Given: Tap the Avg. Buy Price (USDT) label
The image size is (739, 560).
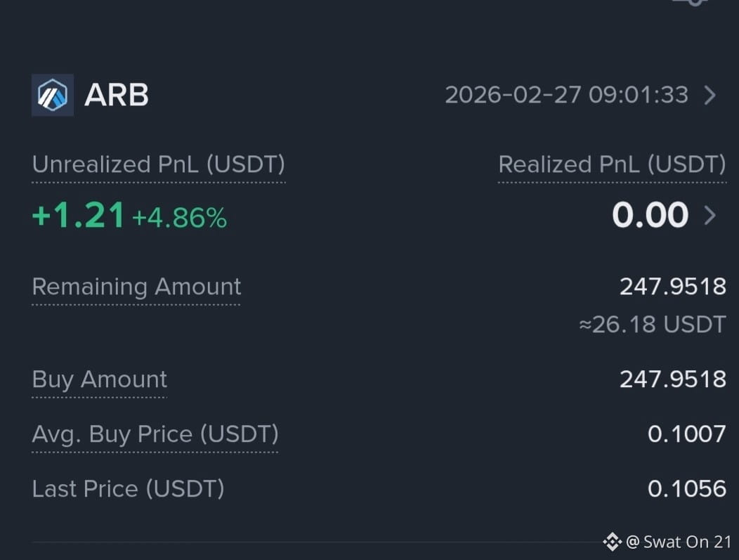Looking at the screenshot, I should click(155, 434).
